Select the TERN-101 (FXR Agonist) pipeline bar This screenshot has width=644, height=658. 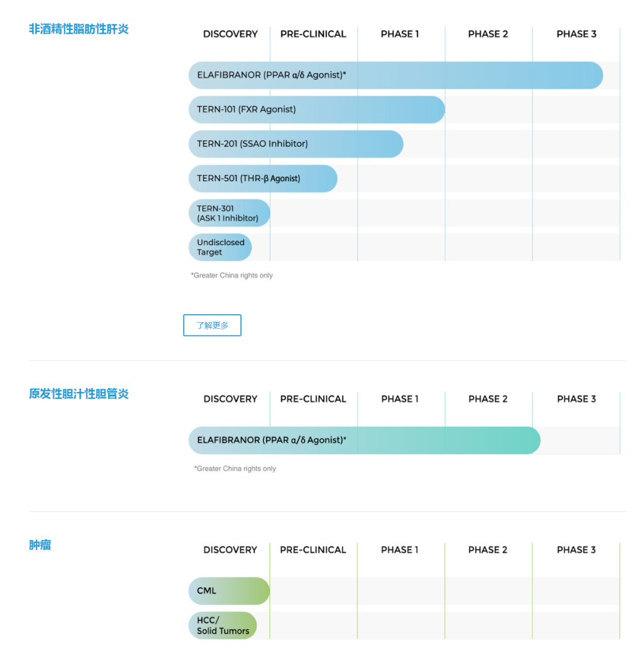click(x=317, y=110)
